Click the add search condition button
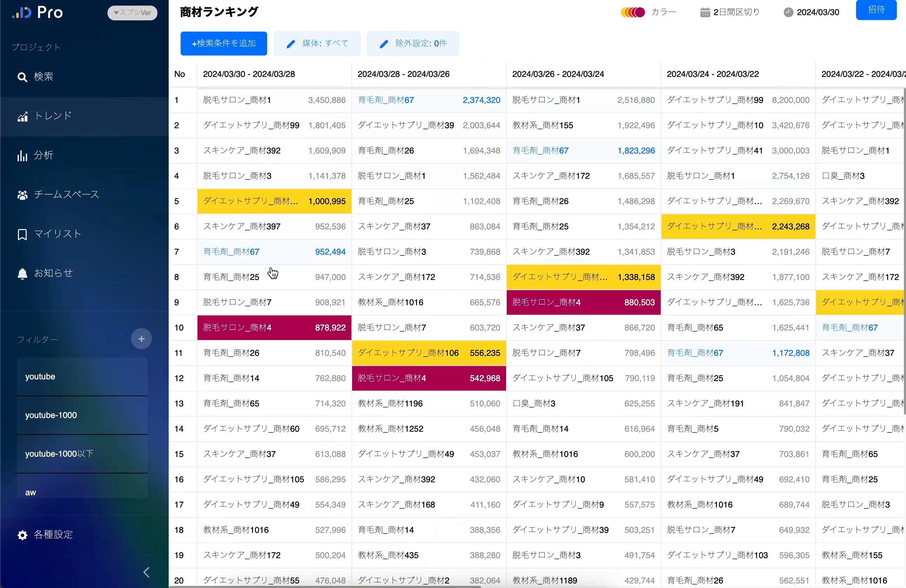The image size is (906, 588). 224,44
